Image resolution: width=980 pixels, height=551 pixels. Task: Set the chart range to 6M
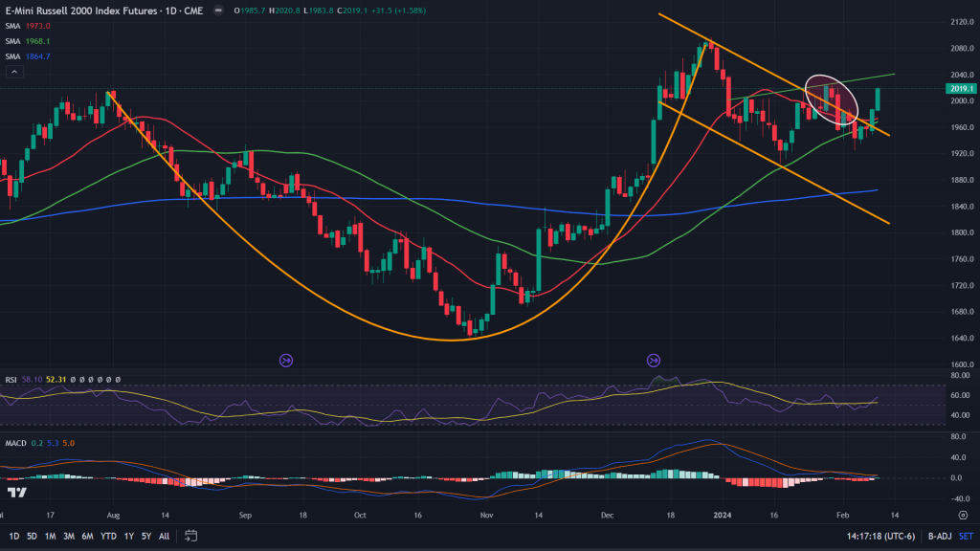click(x=85, y=536)
